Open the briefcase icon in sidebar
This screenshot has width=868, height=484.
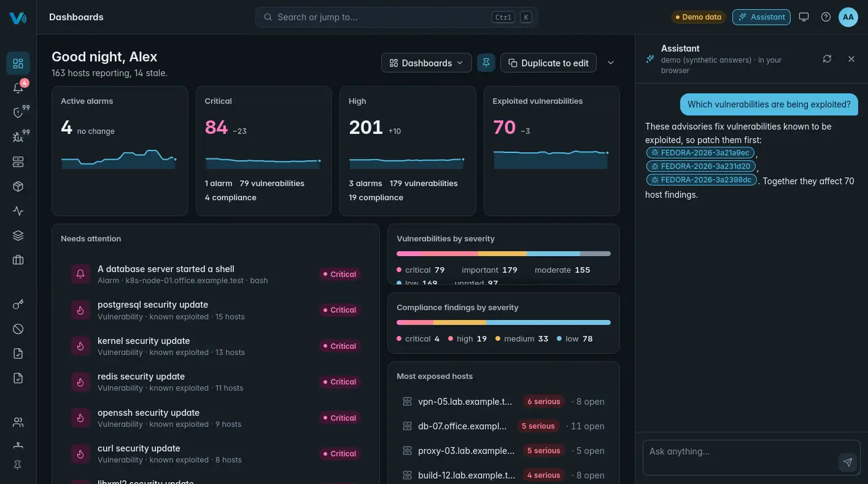[18, 260]
